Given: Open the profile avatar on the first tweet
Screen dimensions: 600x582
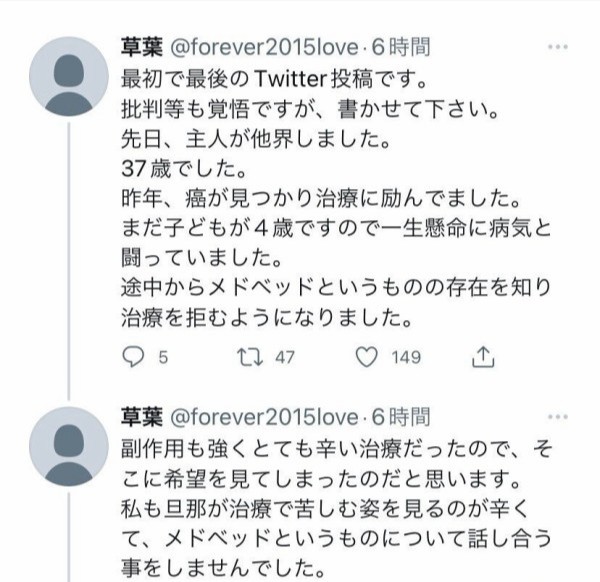Looking at the screenshot, I should point(67,77).
